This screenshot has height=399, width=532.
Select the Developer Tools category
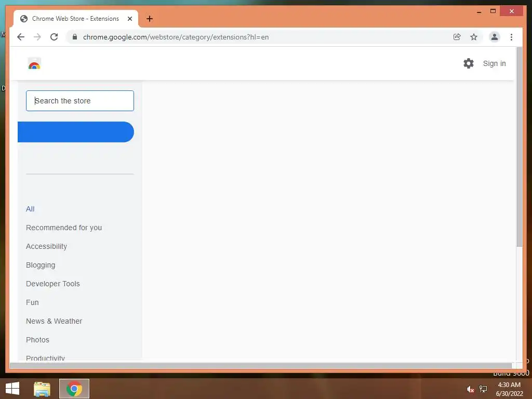click(53, 284)
